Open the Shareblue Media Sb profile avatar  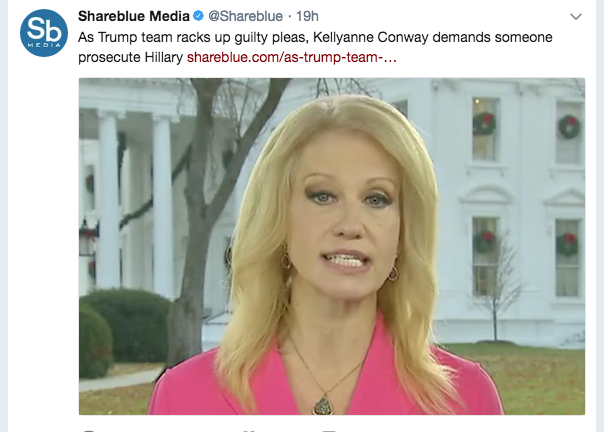pyautogui.click(x=44, y=33)
